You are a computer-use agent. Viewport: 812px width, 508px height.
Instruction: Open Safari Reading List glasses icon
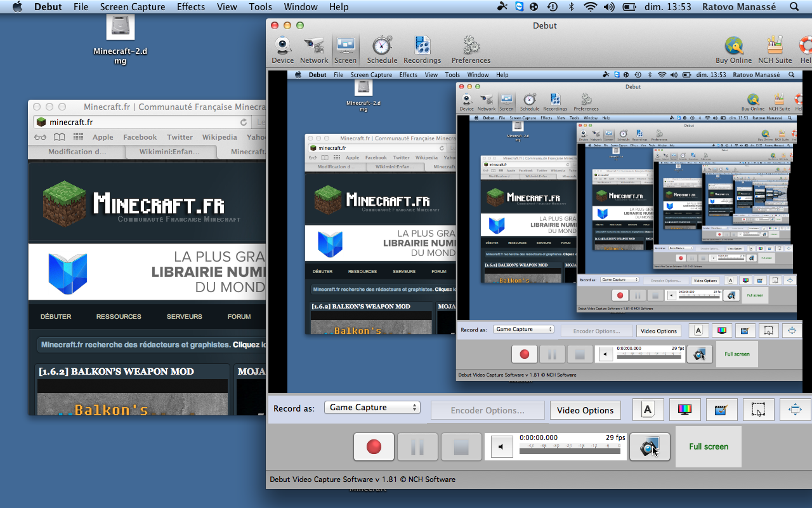(40, 137)
